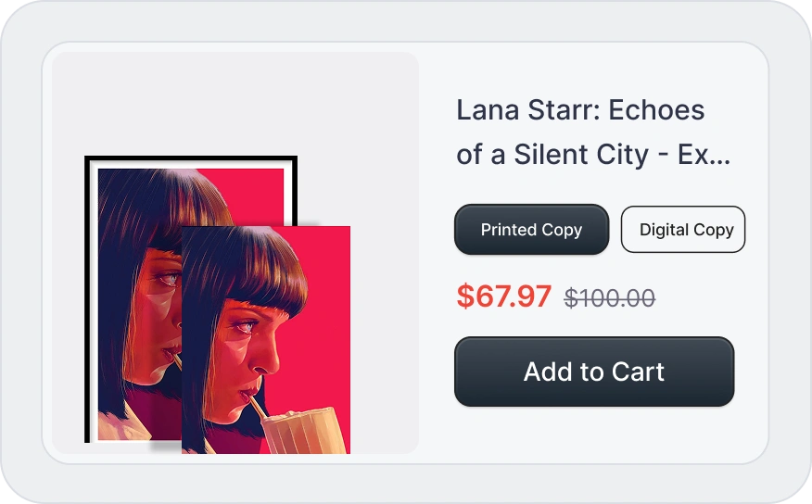Select the Printed Copy option
This screenshot has width=812, height=504.
(x=531, y=230)
